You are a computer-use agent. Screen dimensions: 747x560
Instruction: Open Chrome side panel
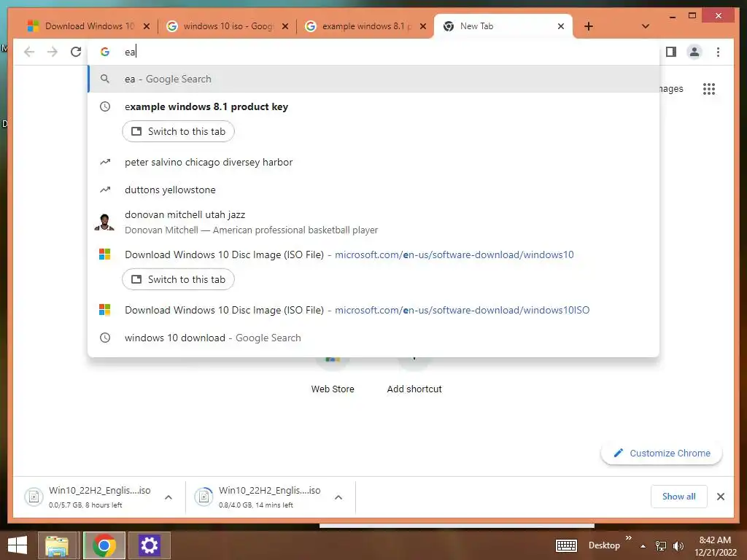tap(671, 52)
